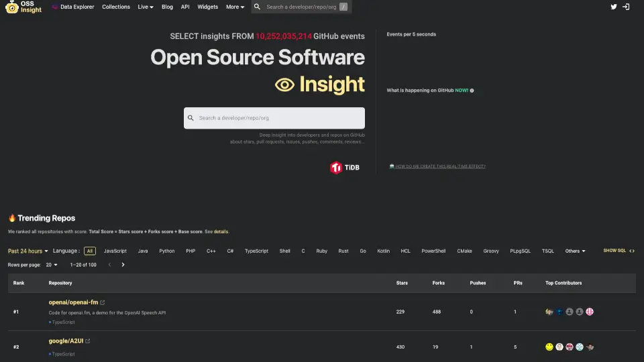Viewport: 644px width, 362px height.
Task: Click first contributor avatar for google/A2UI
Action: [x=549, y=347]
